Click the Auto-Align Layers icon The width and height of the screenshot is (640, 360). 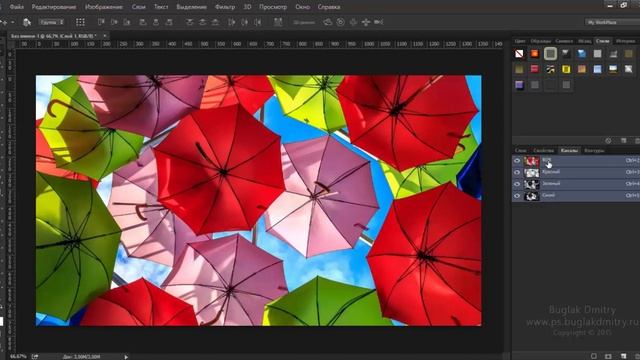[x=278, y=22]
